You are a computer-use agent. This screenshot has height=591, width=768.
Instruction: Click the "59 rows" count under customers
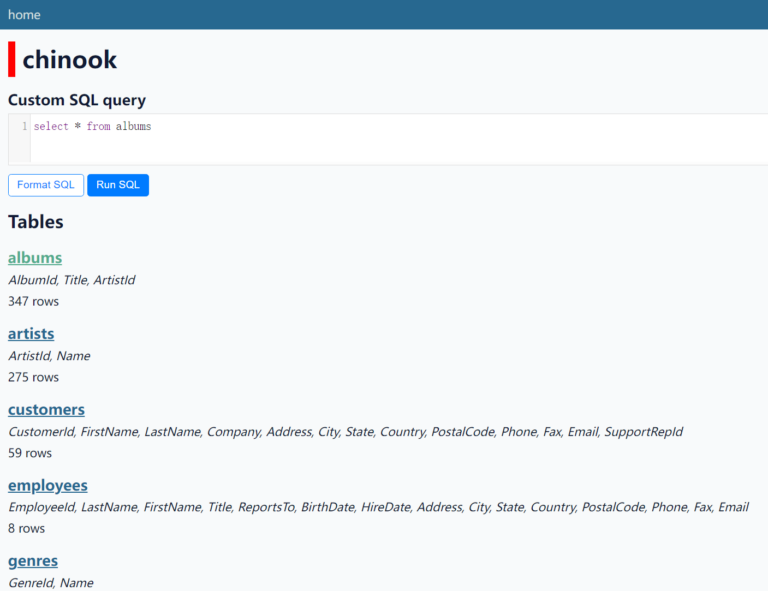click(30, 453)
